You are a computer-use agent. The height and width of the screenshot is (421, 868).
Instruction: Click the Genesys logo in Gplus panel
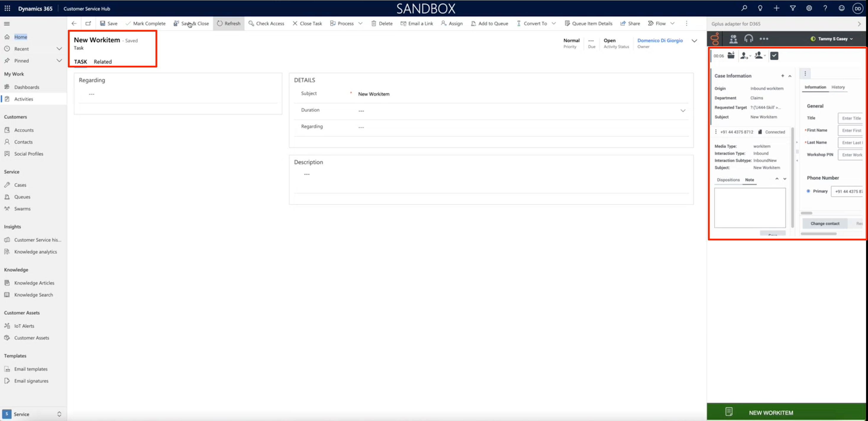coord(715,39)
